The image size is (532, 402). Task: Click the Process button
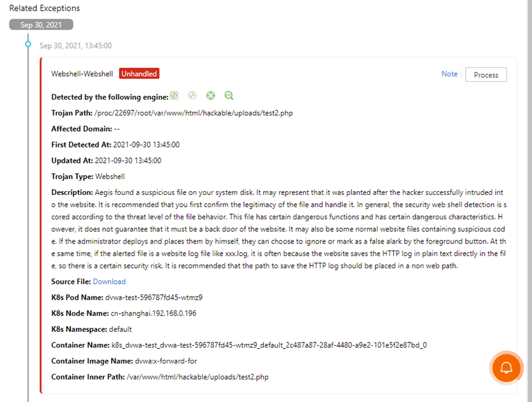coord(486,75)
